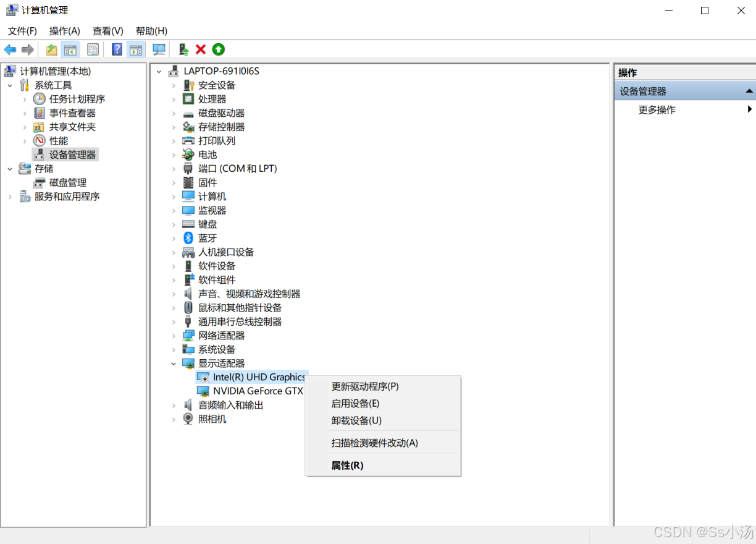The height and width of the screenshot is (544, 756).
Task: Click Scan for hardware changes monitor icon
Action: pos(159,49)
